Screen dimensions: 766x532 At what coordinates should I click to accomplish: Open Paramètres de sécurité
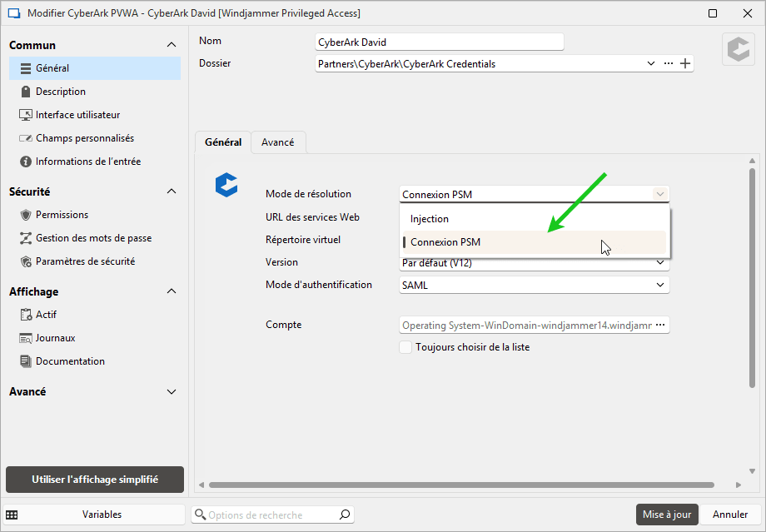coord(92,261)
